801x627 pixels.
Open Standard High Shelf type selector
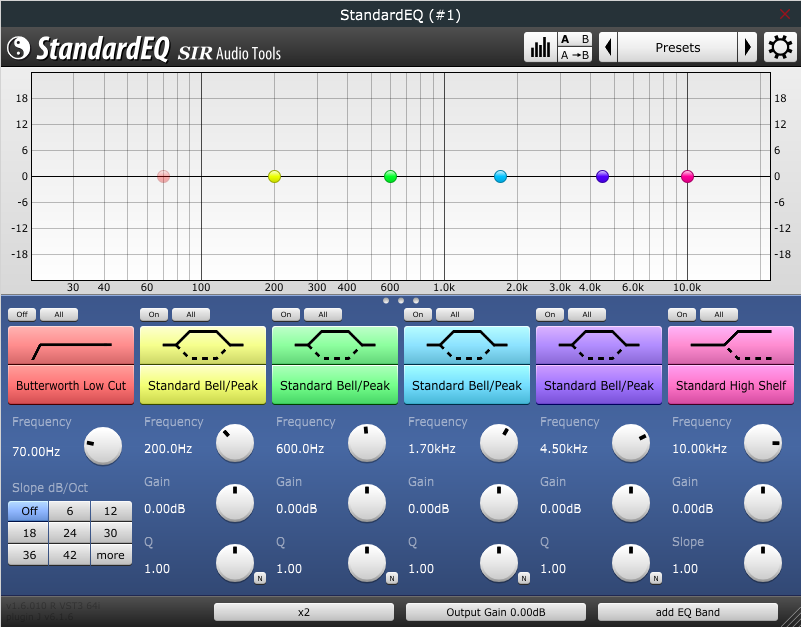731,385
